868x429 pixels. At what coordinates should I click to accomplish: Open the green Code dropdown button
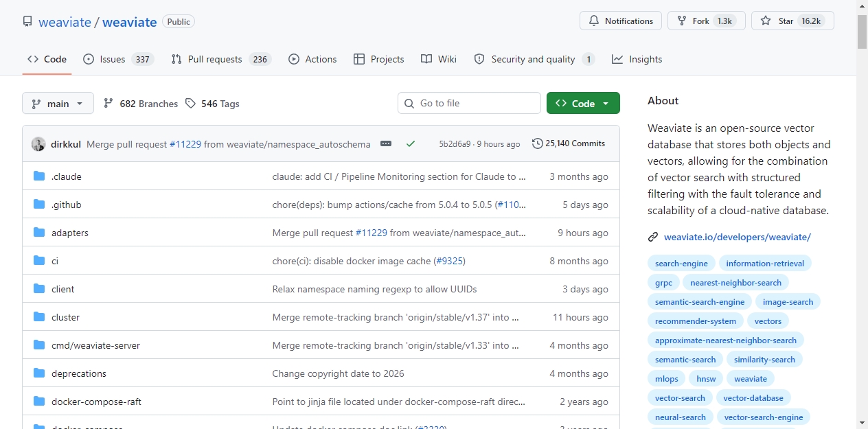(583, 104)
